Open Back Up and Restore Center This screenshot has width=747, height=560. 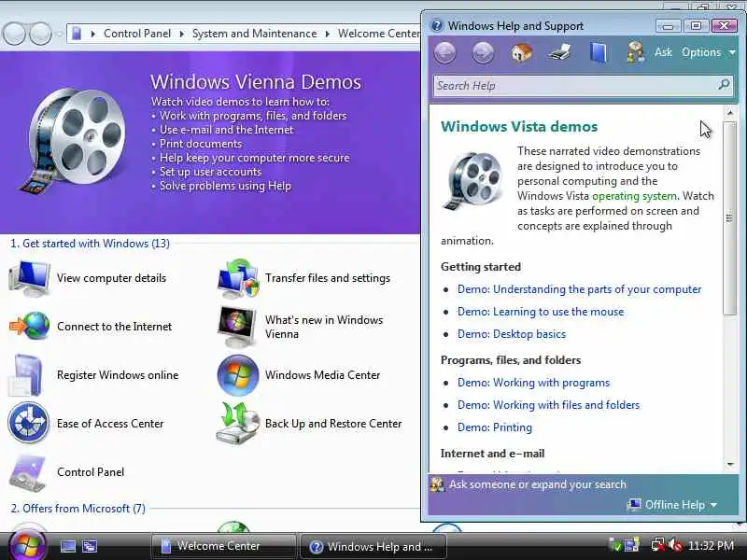click(x=309, y=424)
